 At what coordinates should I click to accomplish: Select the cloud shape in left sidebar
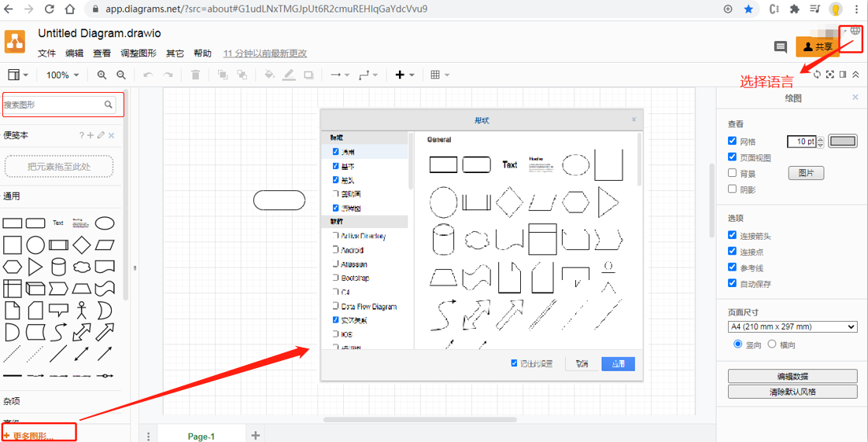pyautogui.click(x=81, y=267)
